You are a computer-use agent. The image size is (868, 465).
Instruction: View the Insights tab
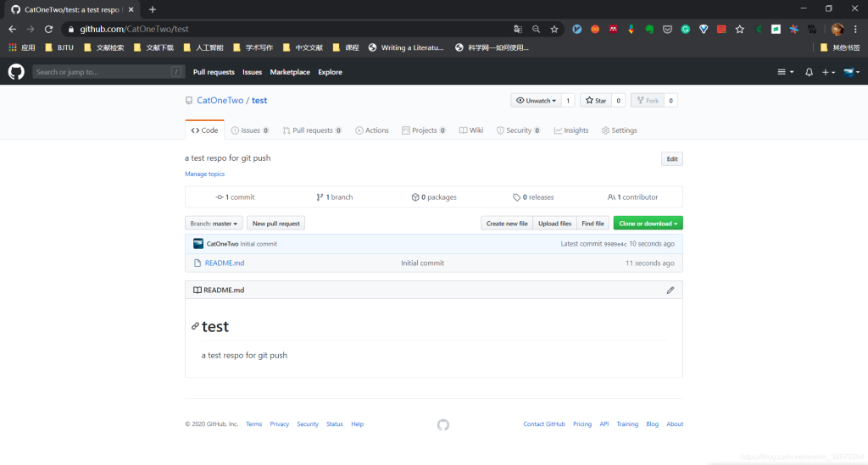point(571,130)
